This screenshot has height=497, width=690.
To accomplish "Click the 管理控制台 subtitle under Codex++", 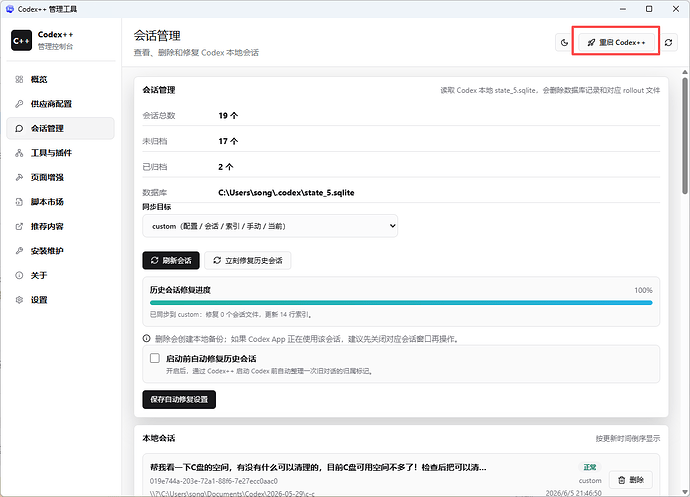I will 55,46.
